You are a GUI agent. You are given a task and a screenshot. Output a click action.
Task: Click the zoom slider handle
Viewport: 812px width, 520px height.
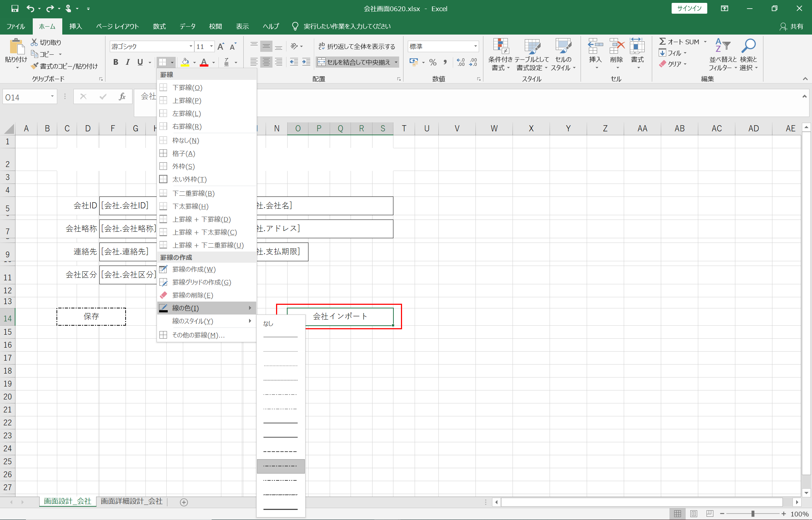753,514
